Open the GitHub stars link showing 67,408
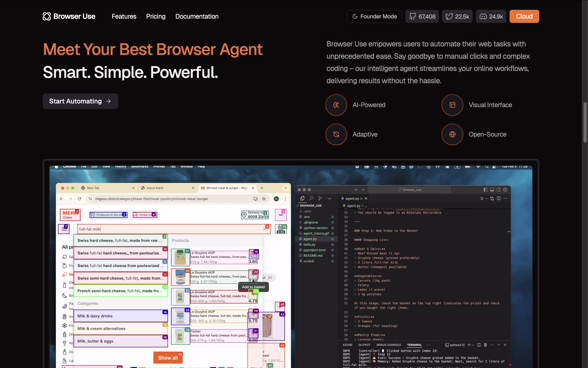 (422, 16)
